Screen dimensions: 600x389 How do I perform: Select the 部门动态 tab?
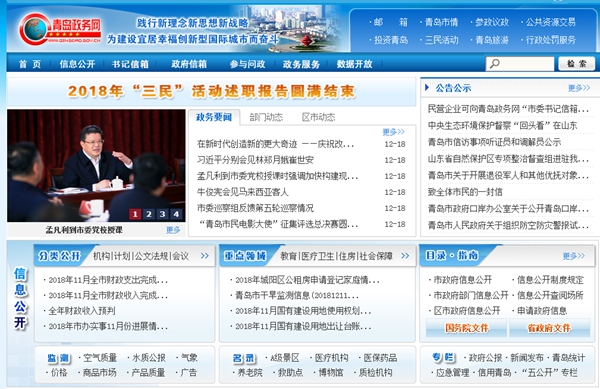[x=266, y=117]
